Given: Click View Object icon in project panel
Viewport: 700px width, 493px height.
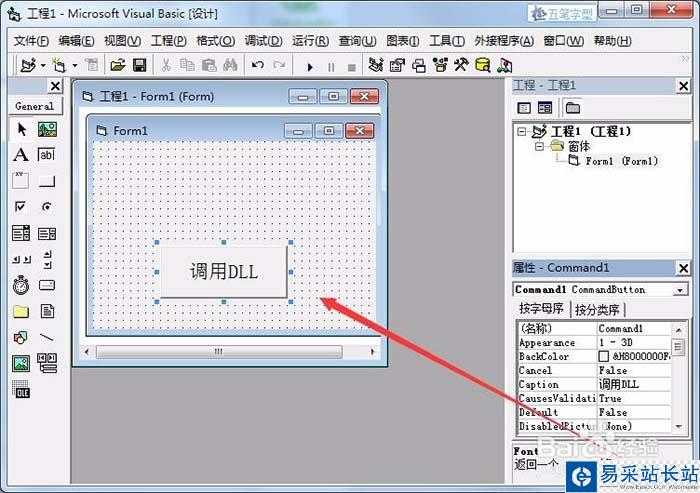Looking at the screenshot, I should [545, 108].
